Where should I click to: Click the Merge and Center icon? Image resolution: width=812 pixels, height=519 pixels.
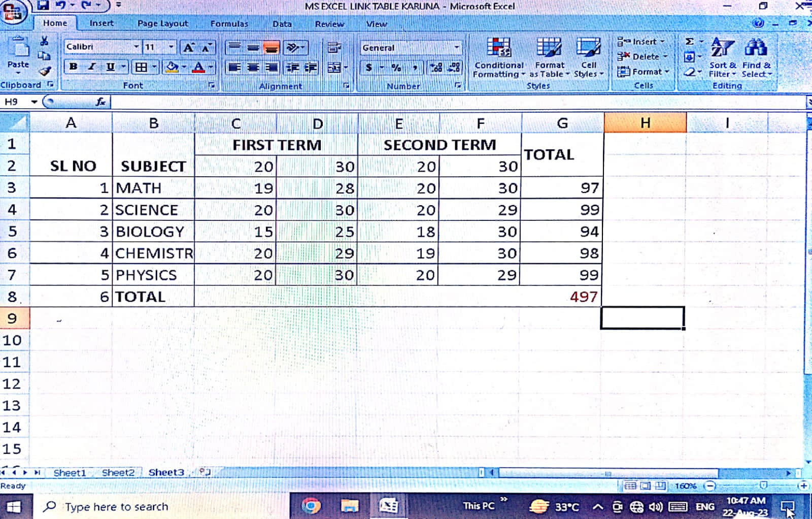point(334,68)
